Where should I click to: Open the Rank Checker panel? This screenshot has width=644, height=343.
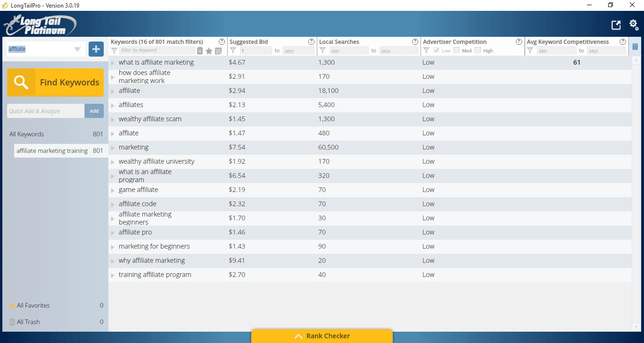[322, 336]
